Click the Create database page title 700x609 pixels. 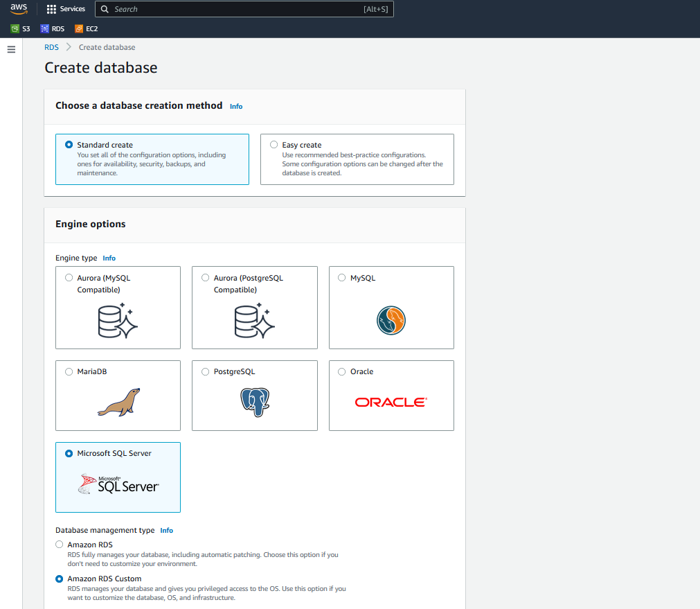tap(101, 67)
